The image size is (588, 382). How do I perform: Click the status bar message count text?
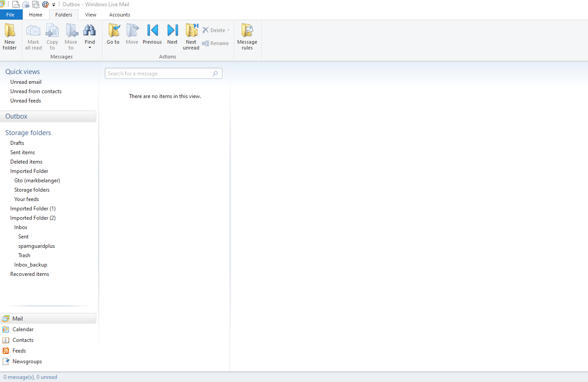point(30,377)
